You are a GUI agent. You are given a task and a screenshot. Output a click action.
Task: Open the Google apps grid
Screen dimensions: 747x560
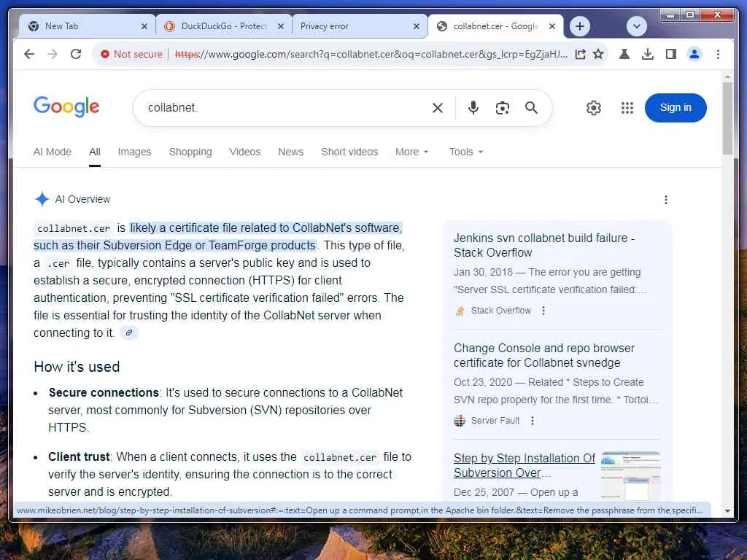click(x=627, y=108)
